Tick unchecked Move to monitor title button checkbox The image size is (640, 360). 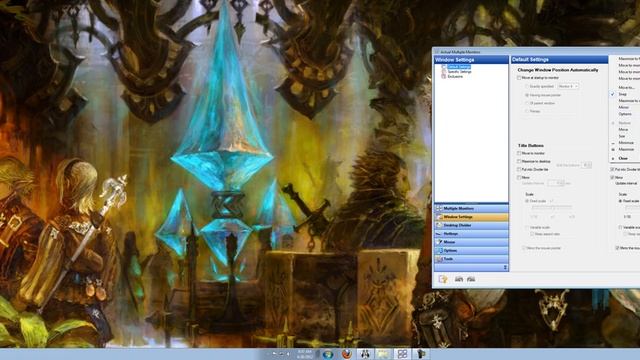[x=519, y=153]
